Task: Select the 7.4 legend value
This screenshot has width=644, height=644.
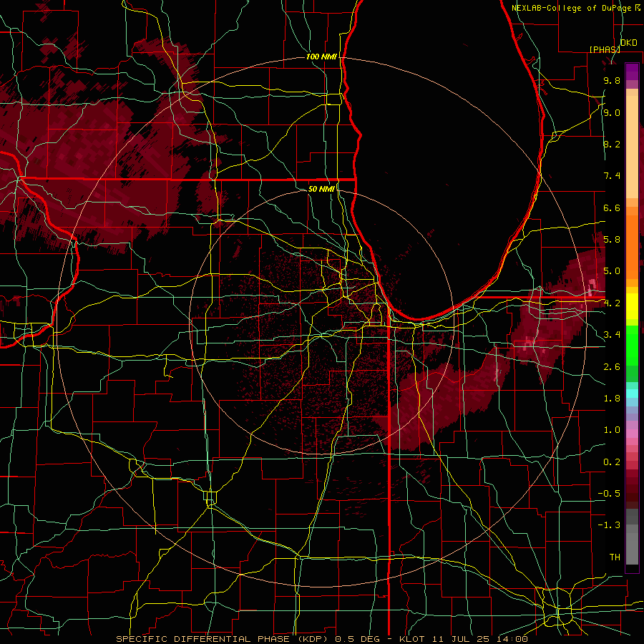Action: click(612, 176)
